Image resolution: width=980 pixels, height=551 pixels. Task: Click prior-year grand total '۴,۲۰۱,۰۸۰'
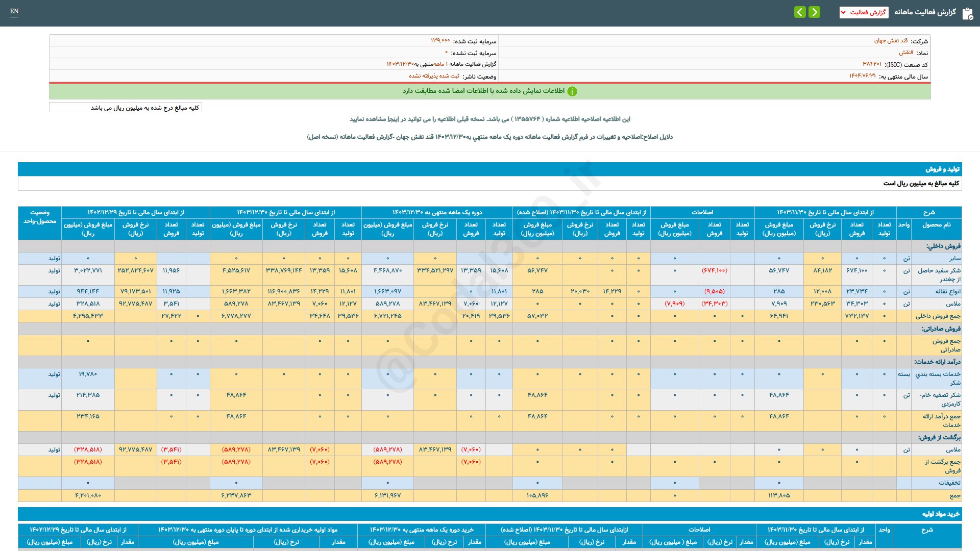pyautogui.click(x=88, y=495)
